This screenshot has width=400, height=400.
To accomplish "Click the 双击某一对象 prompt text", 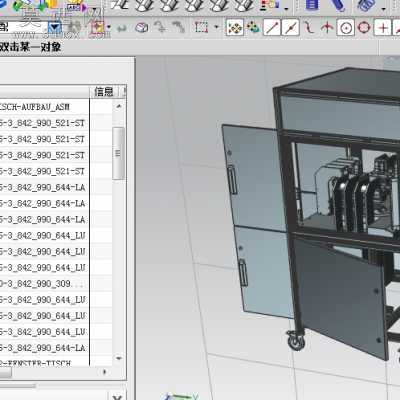I will (x=30, y=47).
